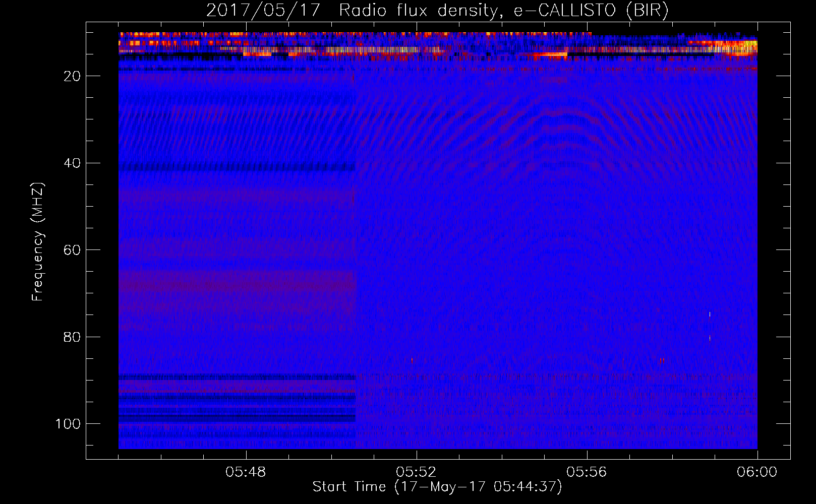Select the 'Frequency (MHZ)' axis label

click(x=38, y=242)
